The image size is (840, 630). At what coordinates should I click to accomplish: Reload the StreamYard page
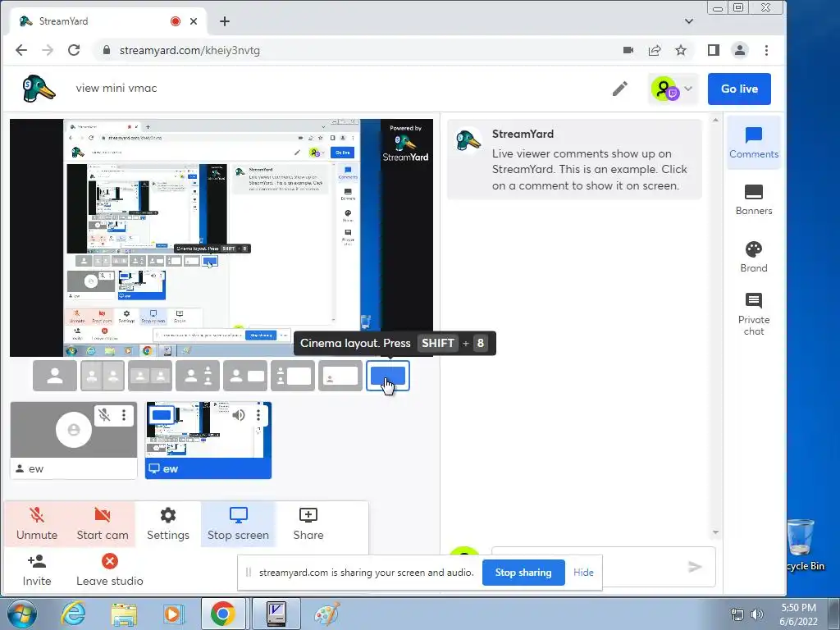(74, 50)
